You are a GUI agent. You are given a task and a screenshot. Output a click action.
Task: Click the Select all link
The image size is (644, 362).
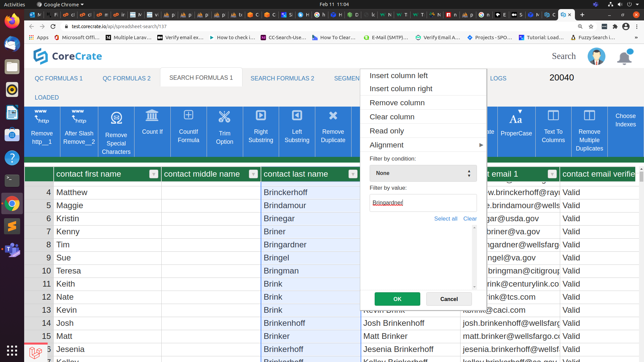[x=445, y=219]
